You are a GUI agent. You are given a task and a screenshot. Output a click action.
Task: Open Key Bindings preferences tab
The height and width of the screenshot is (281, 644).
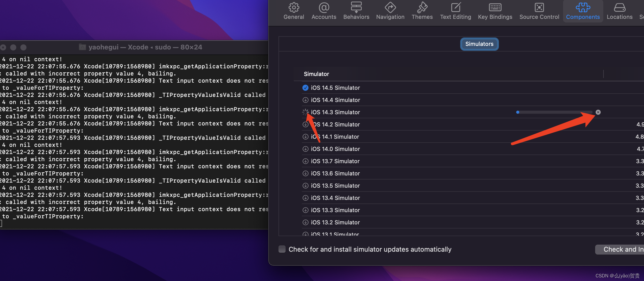tap(495, 11)
